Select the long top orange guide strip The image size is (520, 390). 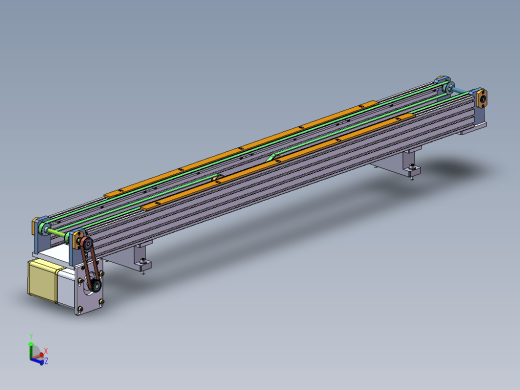point(241,148)
